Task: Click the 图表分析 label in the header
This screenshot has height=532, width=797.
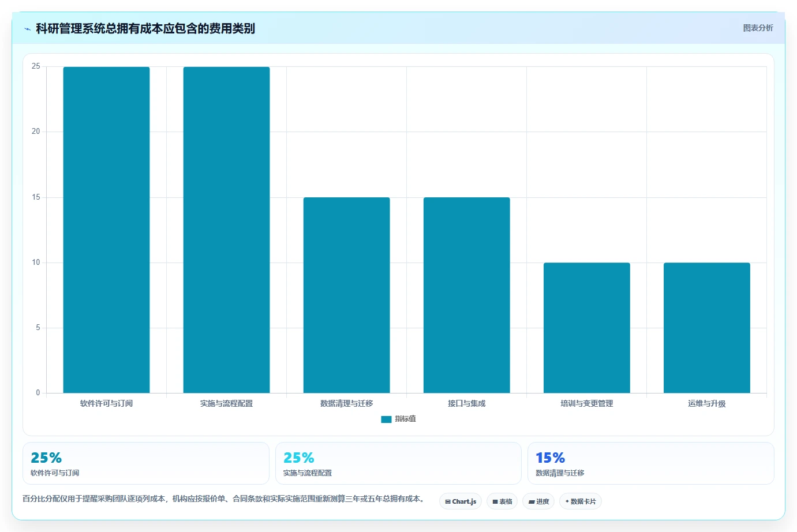Action: 758,28
